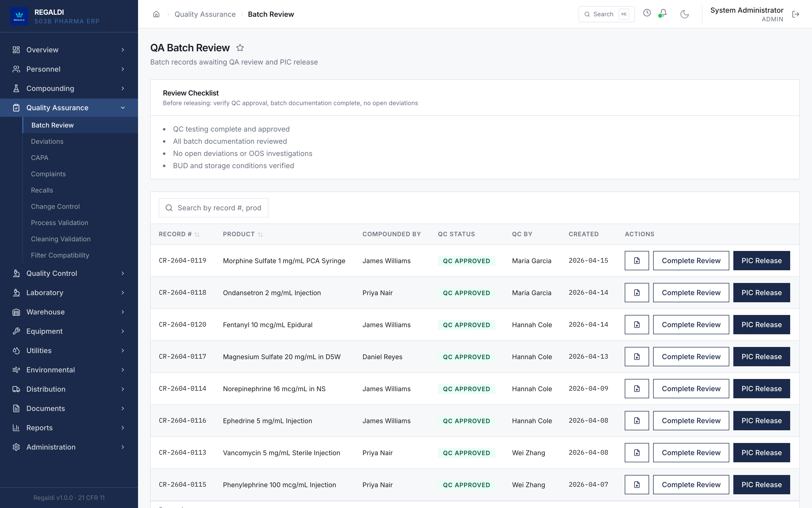The height and width of the screenshot is (508, 812).
Task: Download document for CR-2604-0115
Action: coord(636,484)
